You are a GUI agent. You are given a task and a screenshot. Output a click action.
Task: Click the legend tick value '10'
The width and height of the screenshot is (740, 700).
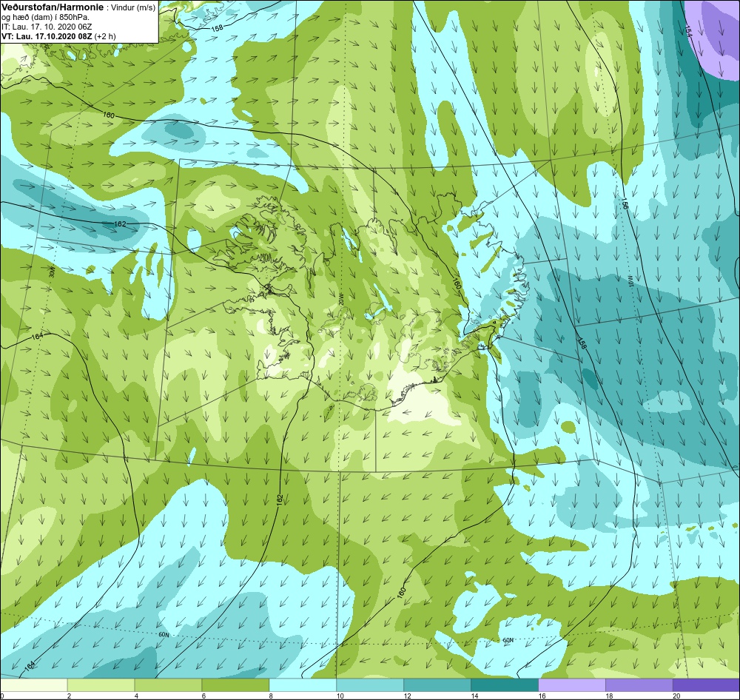(340, 696)
